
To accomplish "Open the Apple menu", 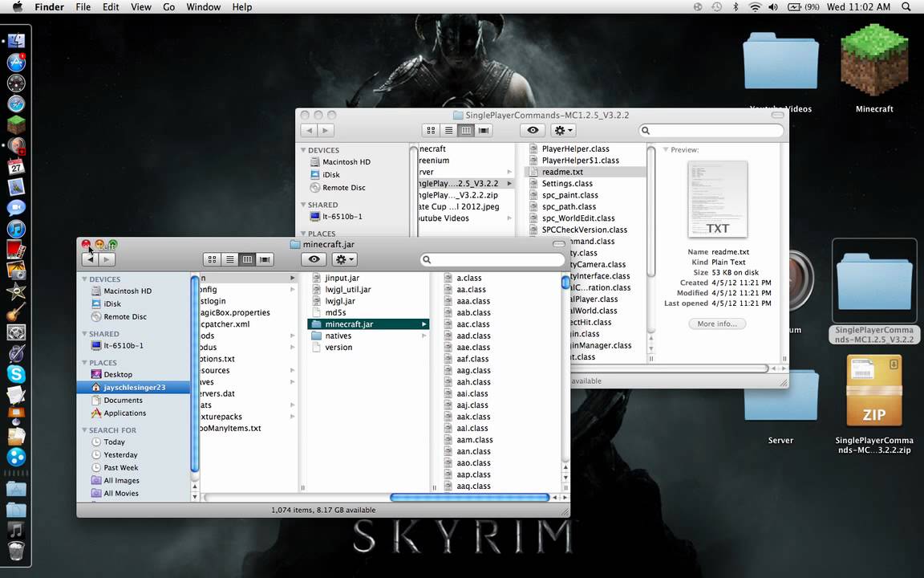I will [x=18, y=6].
